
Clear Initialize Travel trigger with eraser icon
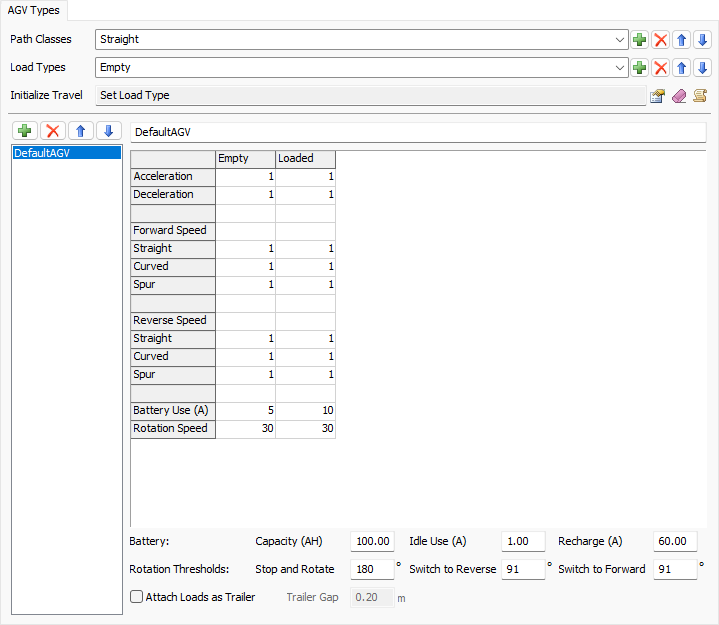coord(679,96)
